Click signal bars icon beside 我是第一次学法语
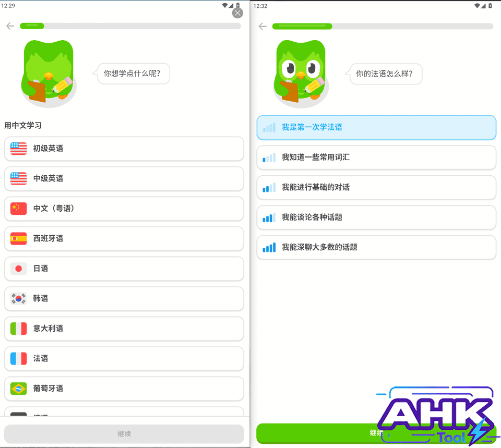This screenshot has height=448, width=501. point(269,127)
